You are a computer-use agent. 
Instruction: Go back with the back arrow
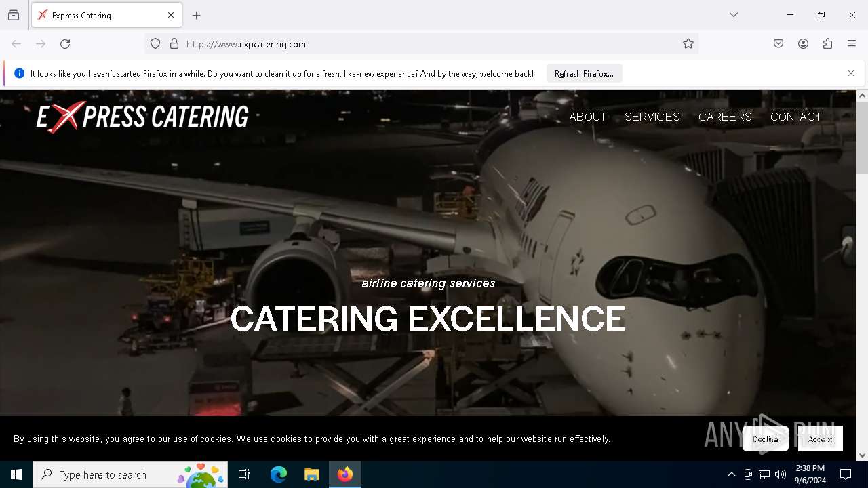click(16, 44)
